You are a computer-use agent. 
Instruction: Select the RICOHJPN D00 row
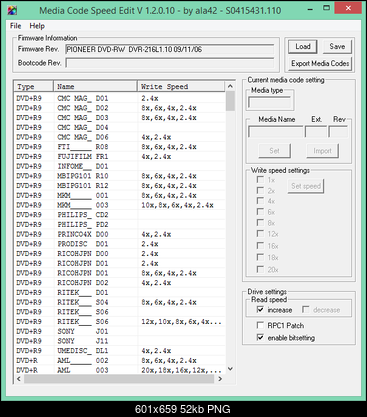pos(120,254)
